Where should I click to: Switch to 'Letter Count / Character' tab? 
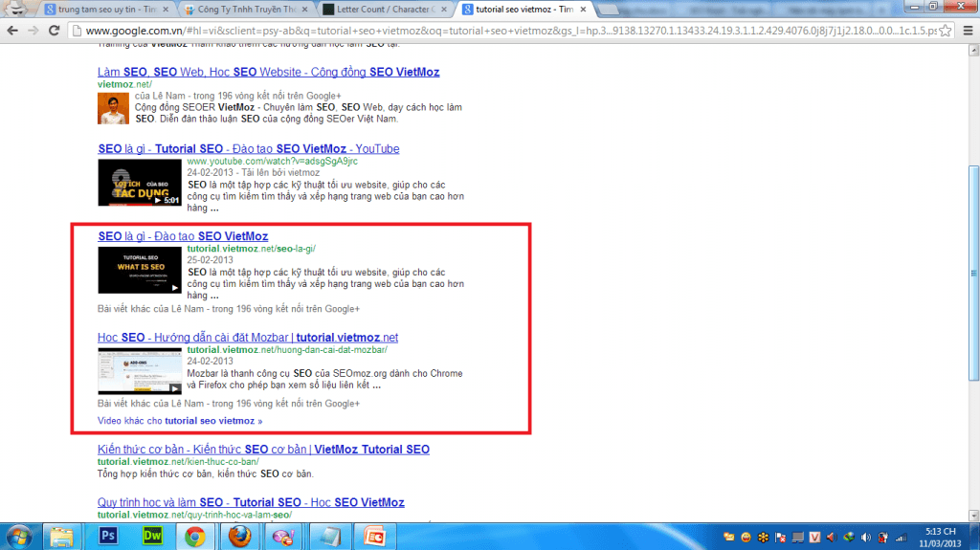click(x=386, y=10)
